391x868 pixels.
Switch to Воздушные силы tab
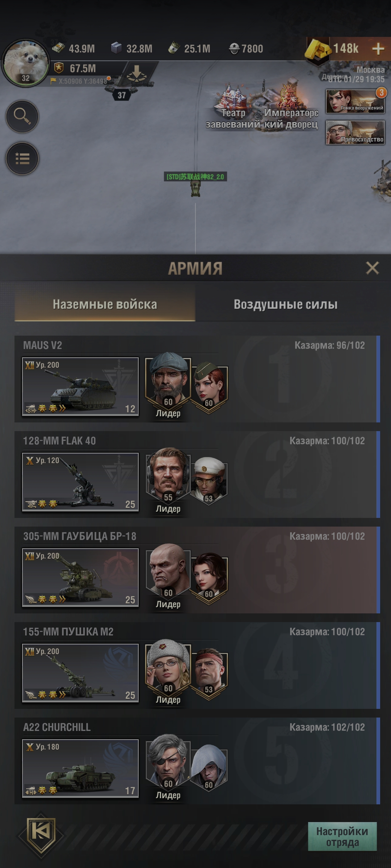[x=286, y=304]
